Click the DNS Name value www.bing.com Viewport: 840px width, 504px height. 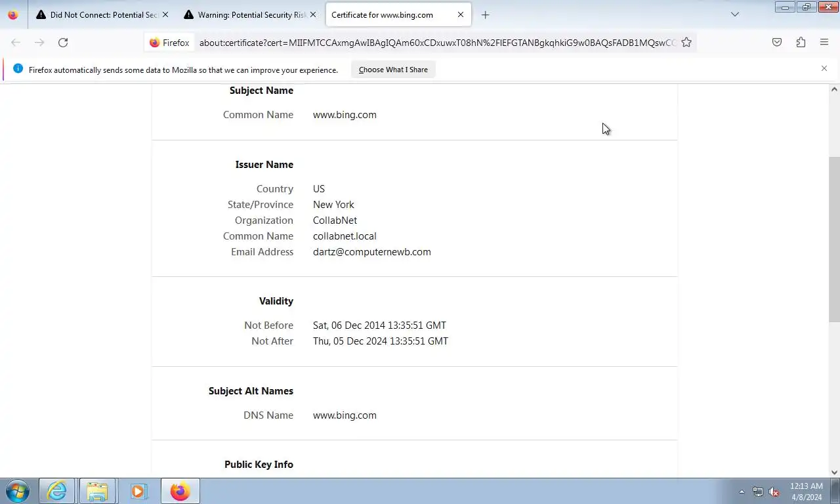tap(345, 415)
